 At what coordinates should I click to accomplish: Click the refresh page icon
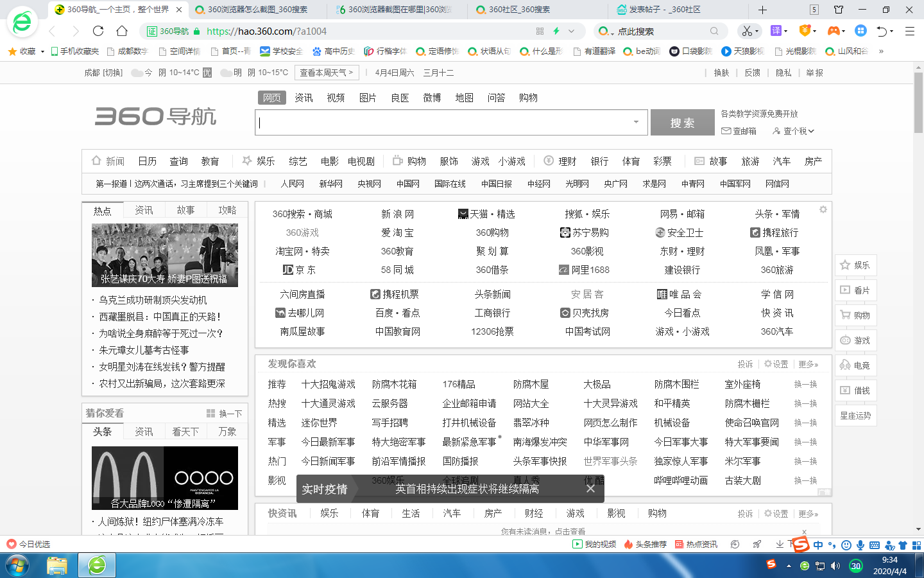(98, 31)
